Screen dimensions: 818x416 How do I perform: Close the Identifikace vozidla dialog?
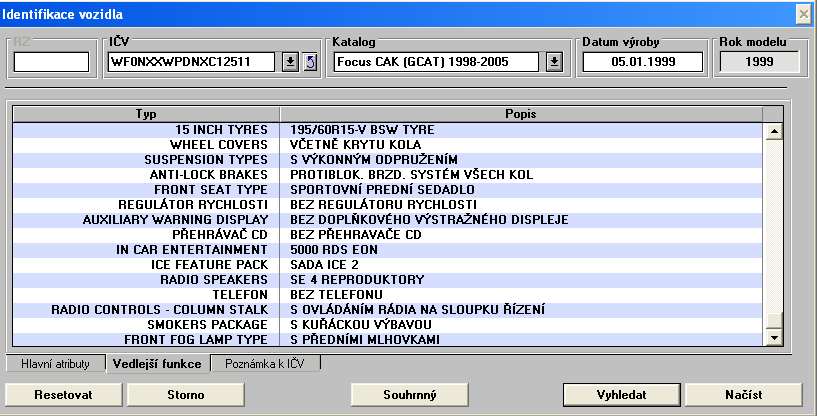coord(802,13)
